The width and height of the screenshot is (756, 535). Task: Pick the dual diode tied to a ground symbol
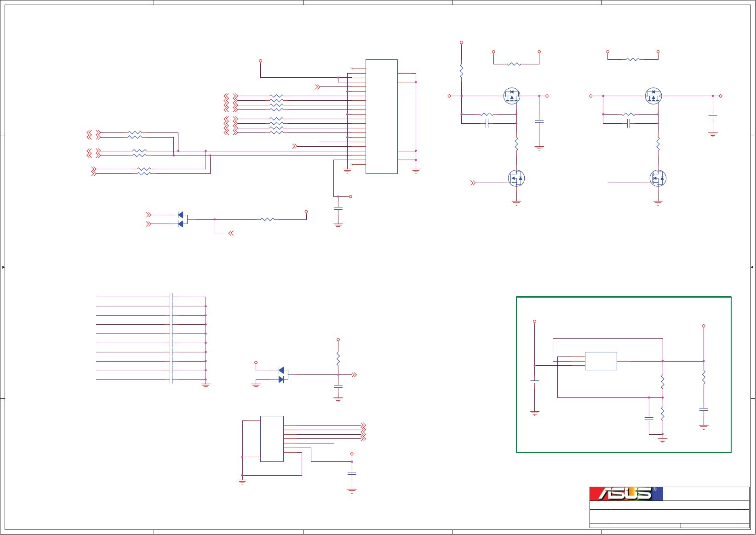point(283,375)
